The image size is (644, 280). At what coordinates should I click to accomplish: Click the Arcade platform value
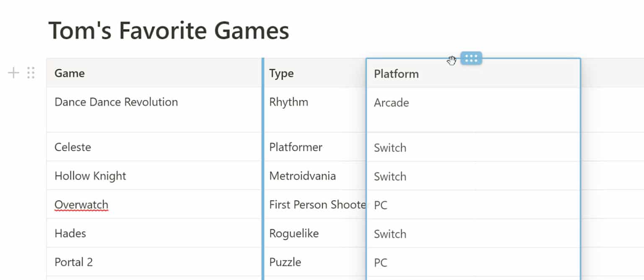point(391,103)
